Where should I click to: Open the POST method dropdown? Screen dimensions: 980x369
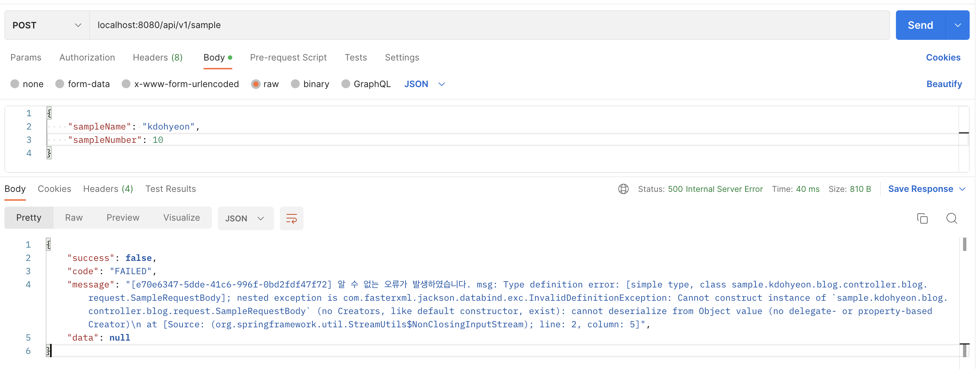(47, 25)
